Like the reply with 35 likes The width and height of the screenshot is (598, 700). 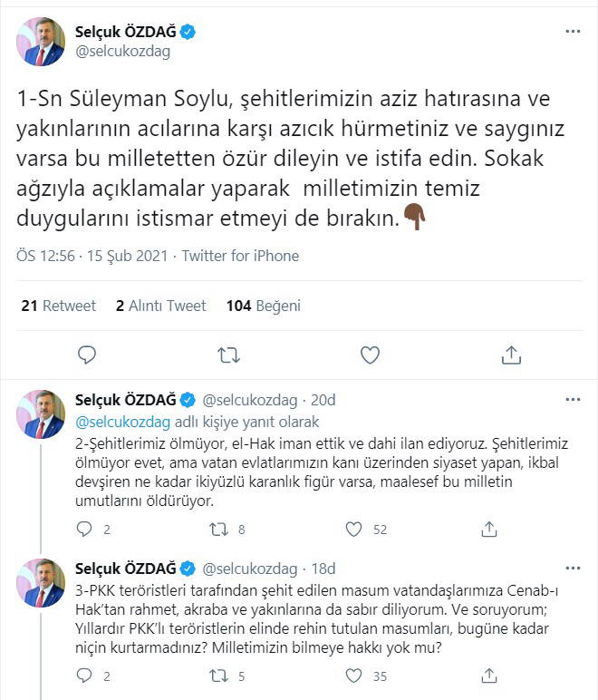pyautogui.click(x=354, y=676)
